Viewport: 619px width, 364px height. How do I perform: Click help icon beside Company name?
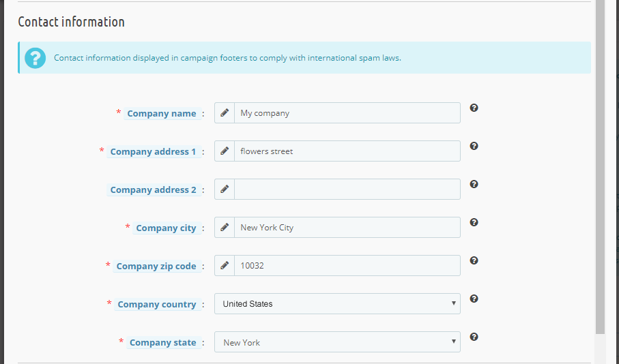[474, 108]
